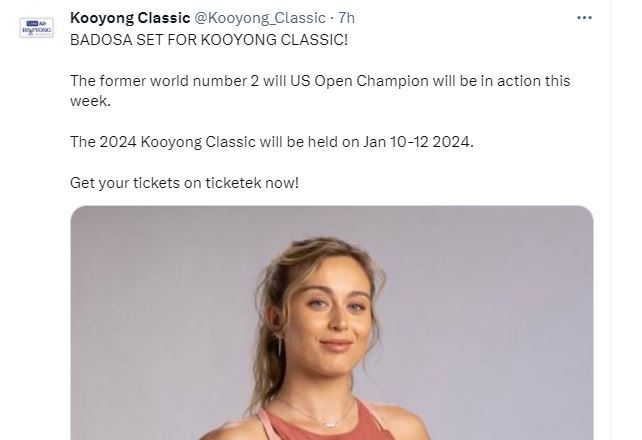Click the grey backdrop of the photo
Image resolution: width=642 pixels, height=440 pixels.
(x=491, y=307)
